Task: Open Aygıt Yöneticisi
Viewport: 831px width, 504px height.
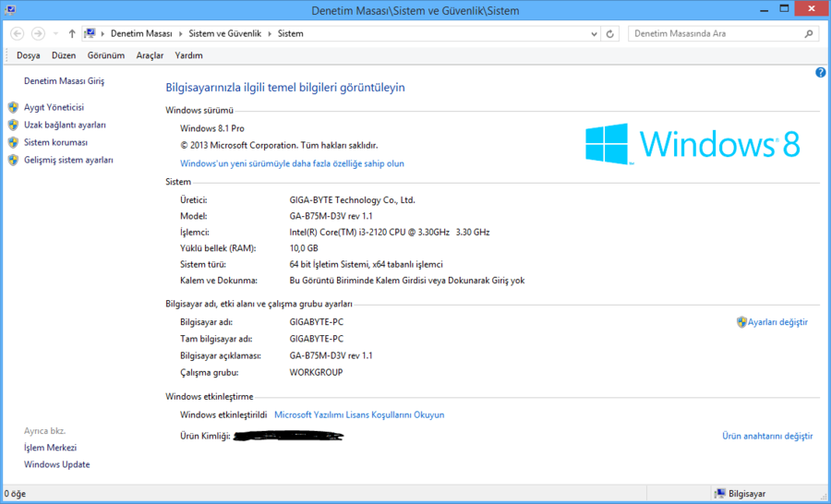Action: click(54, 107)
